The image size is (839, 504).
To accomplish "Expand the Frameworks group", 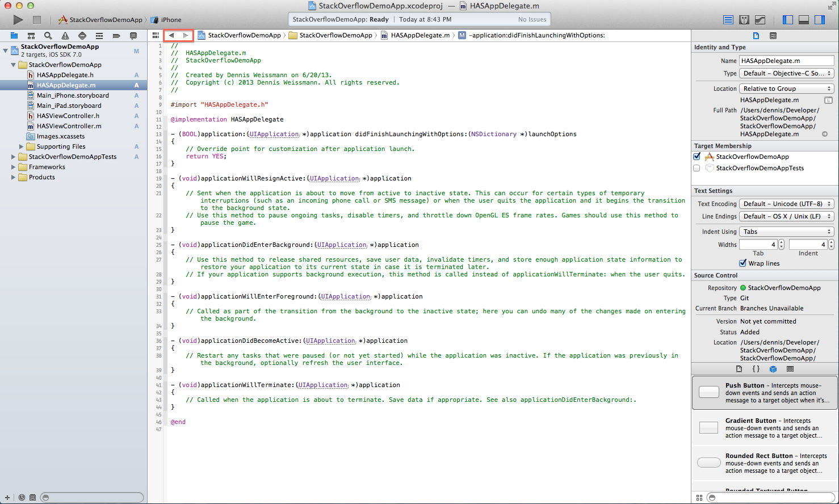I will tap(14, 167).
